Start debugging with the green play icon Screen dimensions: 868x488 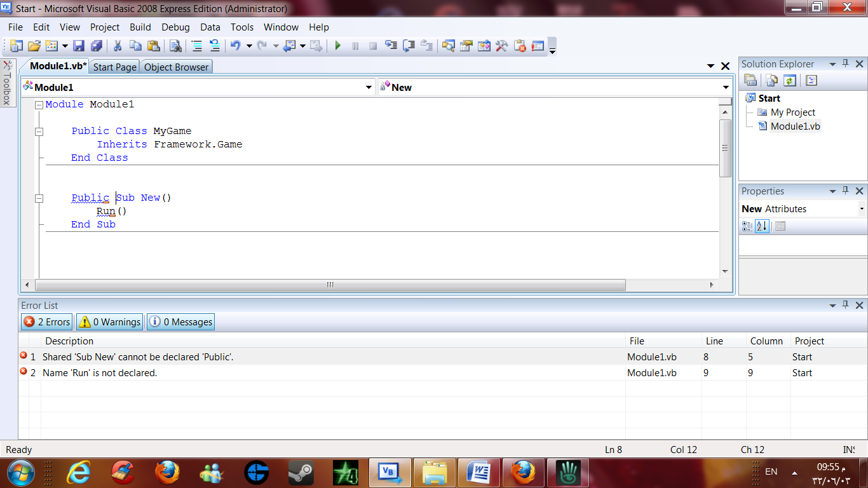338,46
